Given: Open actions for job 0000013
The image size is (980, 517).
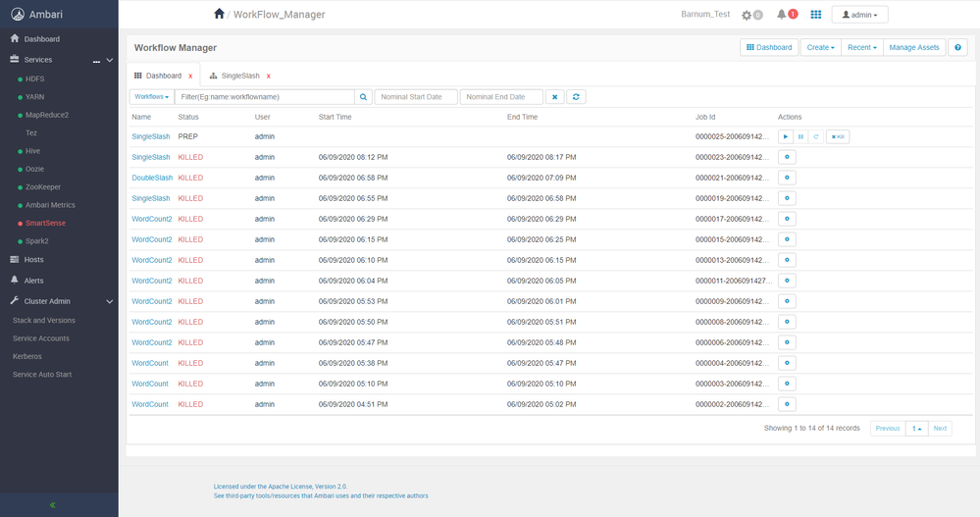Looking at the screenshot, I should coord(787,261).
